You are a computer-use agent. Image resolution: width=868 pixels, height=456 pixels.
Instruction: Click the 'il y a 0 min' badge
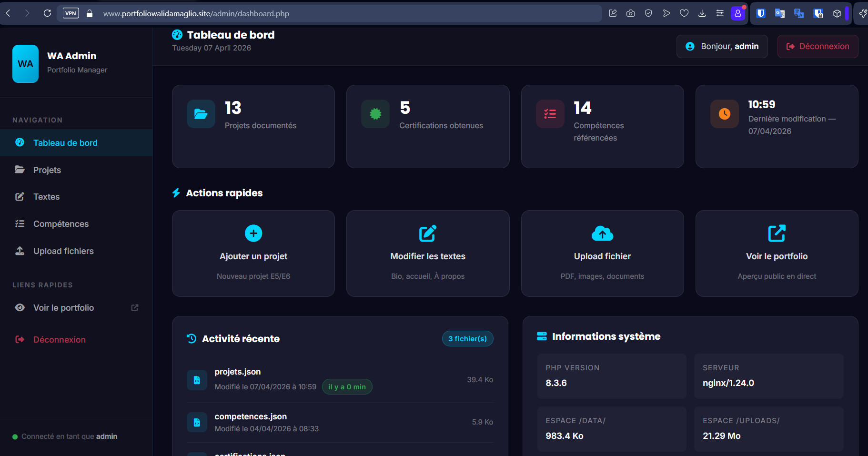coord(347,387)
